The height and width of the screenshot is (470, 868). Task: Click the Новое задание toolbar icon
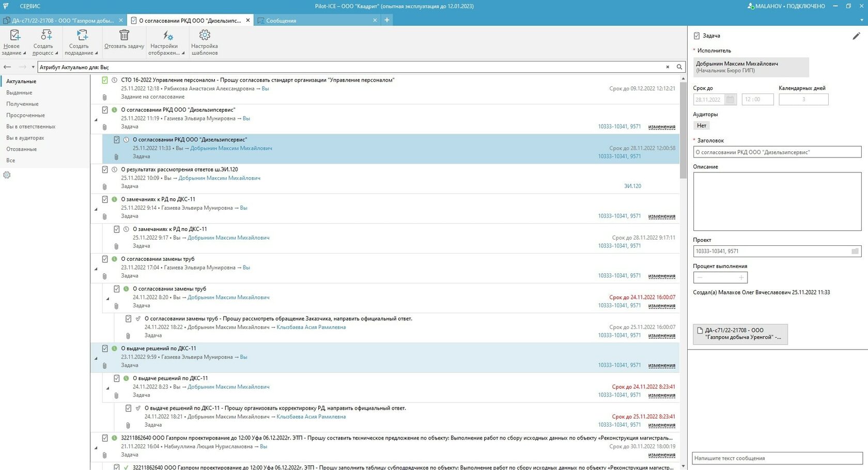tap(14, 35)
